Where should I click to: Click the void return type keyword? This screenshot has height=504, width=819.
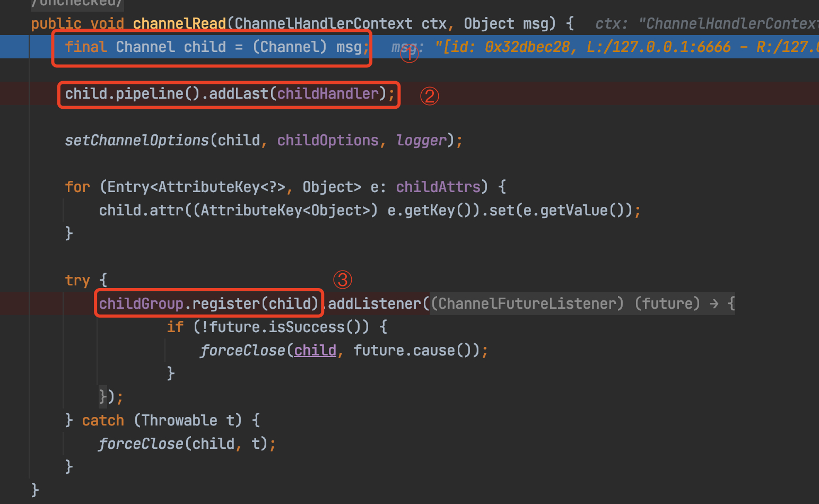point(107,24)
